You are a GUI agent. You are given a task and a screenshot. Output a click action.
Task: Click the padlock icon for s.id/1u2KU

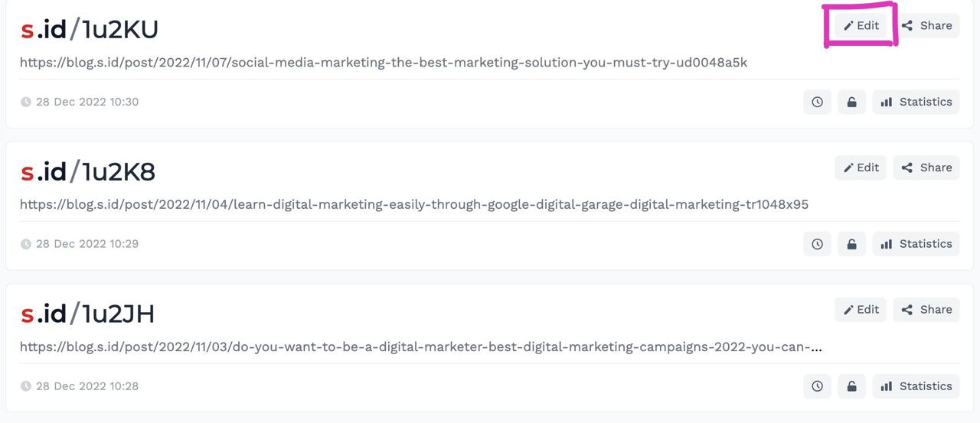click(851, 102)
